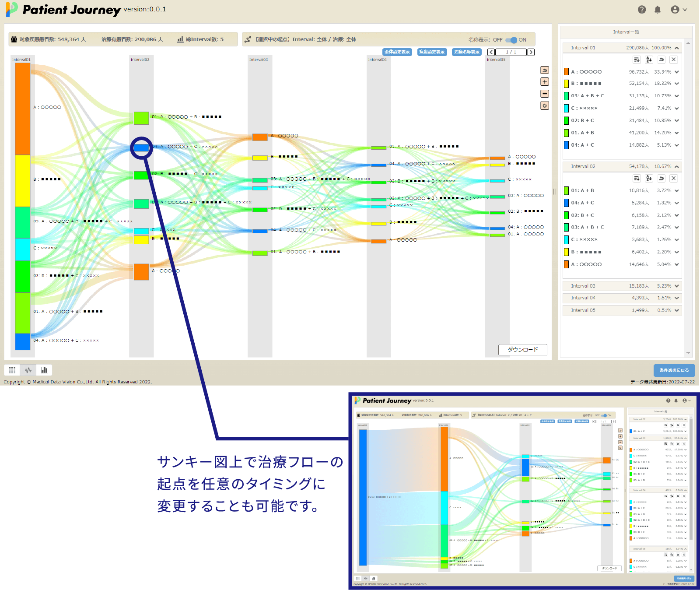Click the Interval list scrollbar down arrow

[x=688, y=353]
